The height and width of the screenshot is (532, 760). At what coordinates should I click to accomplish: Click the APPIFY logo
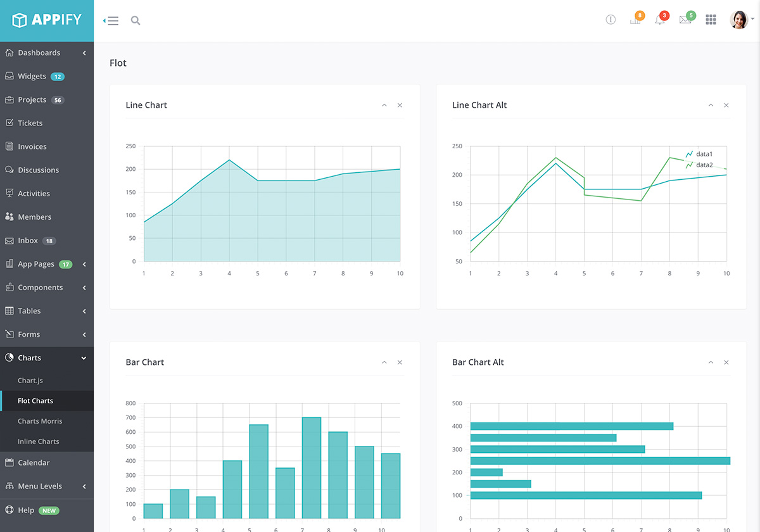47,20
